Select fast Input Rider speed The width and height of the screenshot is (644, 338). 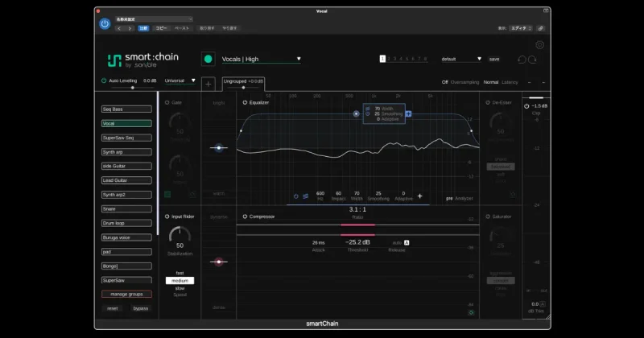[x=180, y=273]
